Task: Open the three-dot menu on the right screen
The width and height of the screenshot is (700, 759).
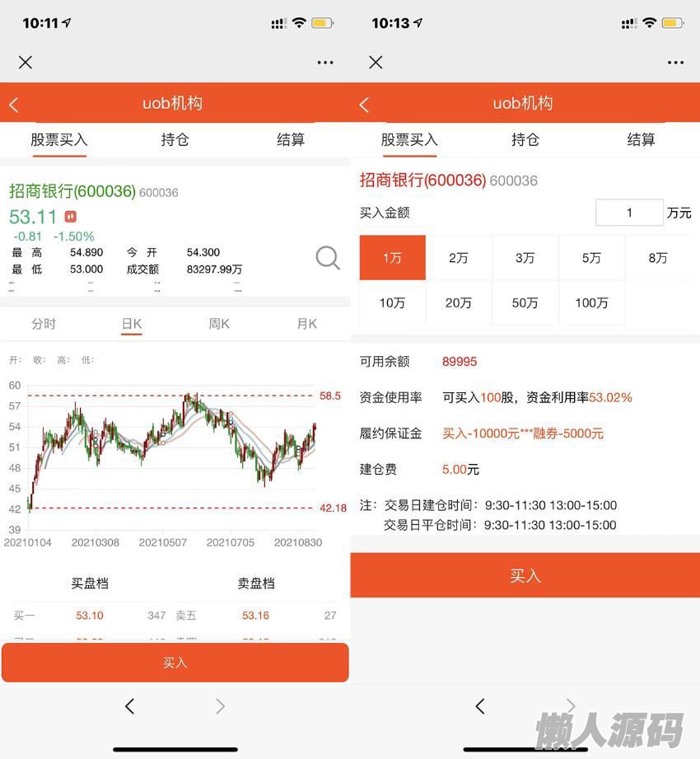Action: [675, 63]
